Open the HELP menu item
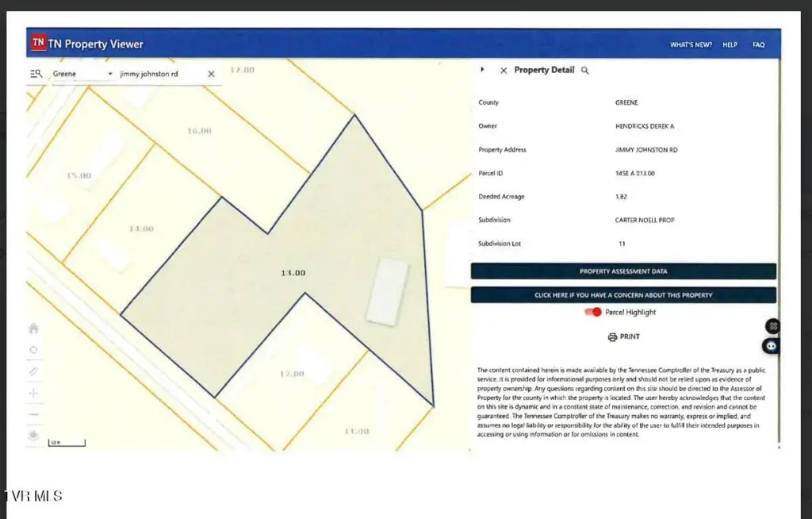 (730, 45)
